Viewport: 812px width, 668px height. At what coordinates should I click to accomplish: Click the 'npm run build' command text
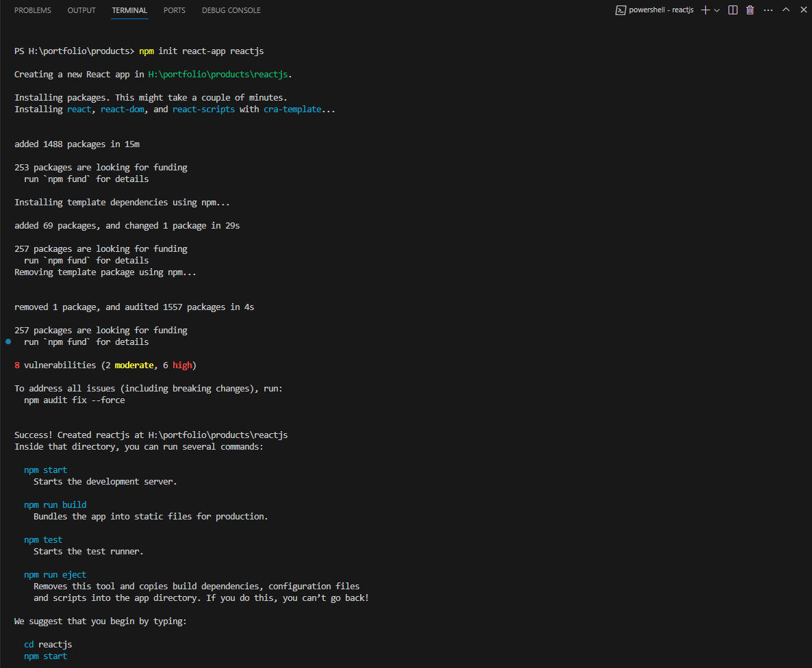55,504
